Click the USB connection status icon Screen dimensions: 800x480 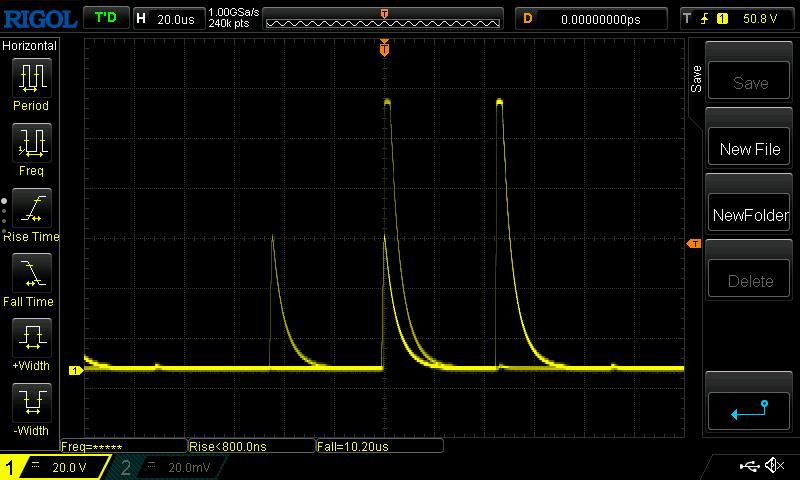click(x=748, y=466)
